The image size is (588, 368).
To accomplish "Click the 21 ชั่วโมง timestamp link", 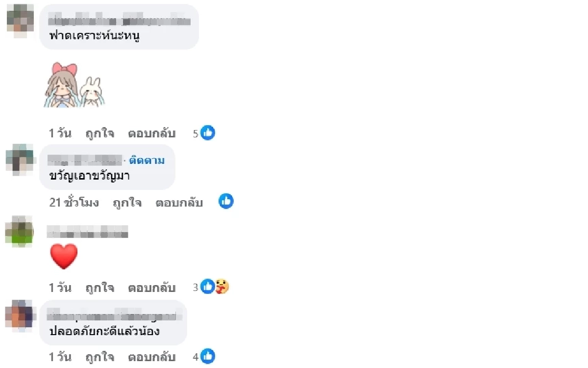I will [x=74, y=203].
